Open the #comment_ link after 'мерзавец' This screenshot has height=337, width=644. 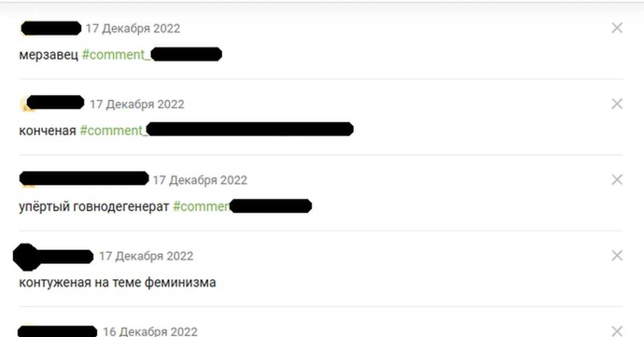point(152,54)
